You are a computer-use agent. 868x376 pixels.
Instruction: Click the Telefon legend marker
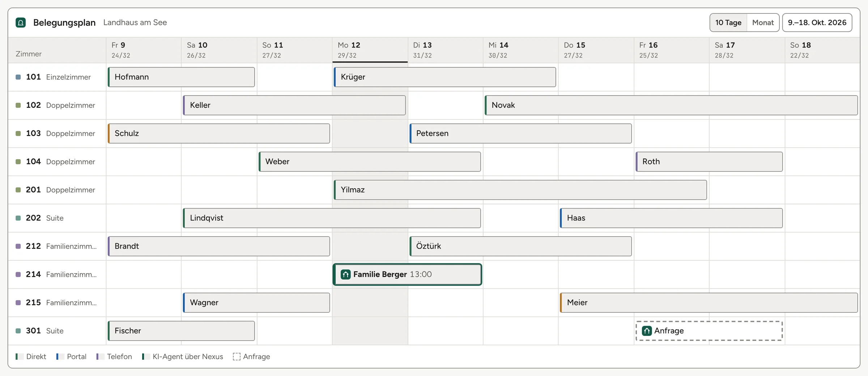tap(100, 357)
